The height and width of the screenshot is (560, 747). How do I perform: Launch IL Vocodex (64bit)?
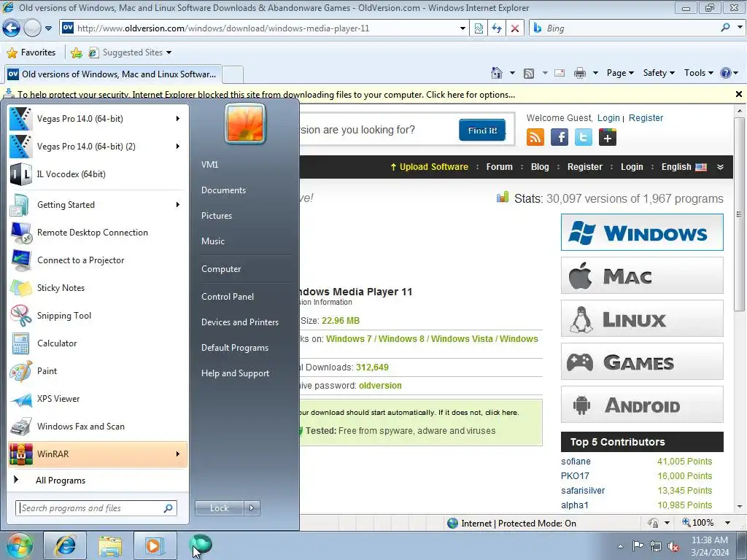98,174
